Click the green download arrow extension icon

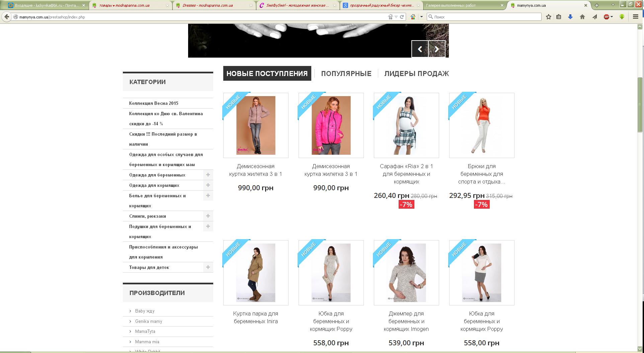622,17
